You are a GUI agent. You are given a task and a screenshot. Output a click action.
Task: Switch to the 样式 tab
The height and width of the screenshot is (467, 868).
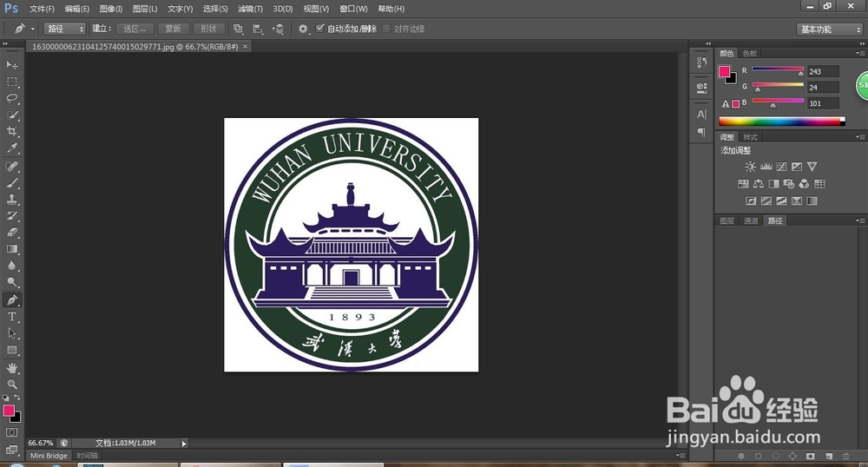pos(750,137)
